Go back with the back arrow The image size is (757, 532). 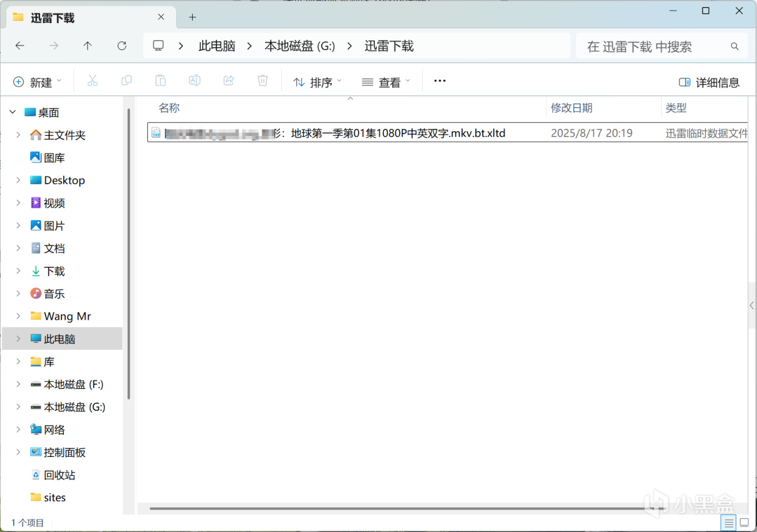click(x=20, y=46)
